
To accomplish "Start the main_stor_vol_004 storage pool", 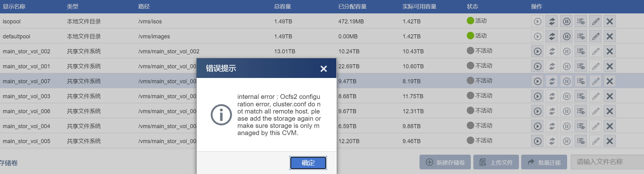I will click(x=537, y=126).
